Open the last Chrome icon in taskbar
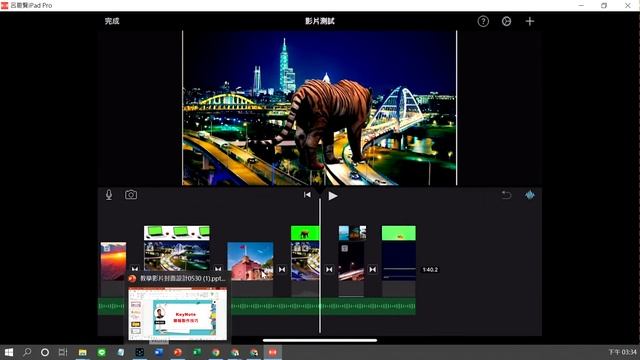Image resolution: width=640 pixels, height=360 pixels. point(254,352)
